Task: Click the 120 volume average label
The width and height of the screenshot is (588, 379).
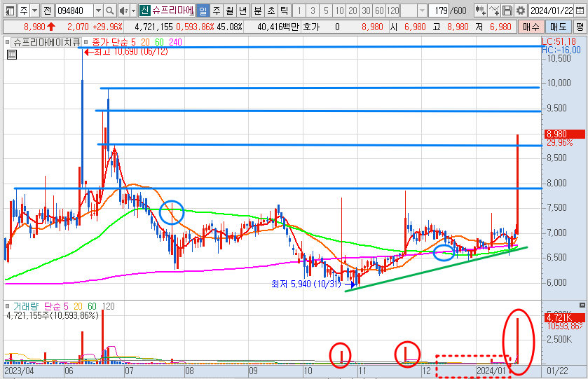Action: click(108, 306)
